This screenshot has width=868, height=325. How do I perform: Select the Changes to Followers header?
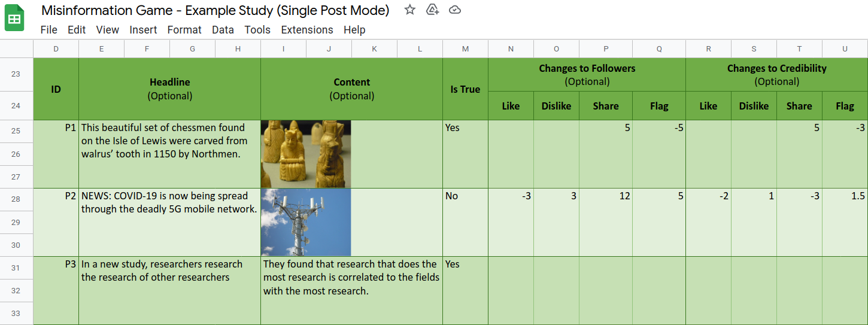[587, 75]
